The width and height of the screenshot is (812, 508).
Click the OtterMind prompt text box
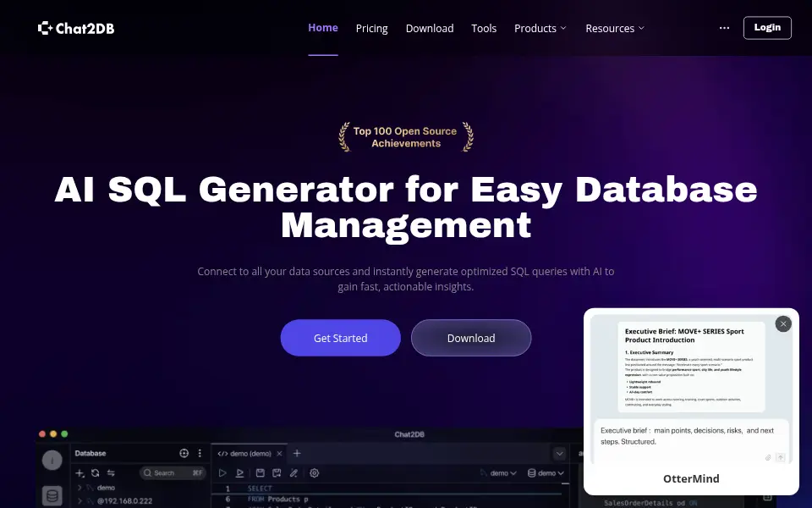coord(691,441)
